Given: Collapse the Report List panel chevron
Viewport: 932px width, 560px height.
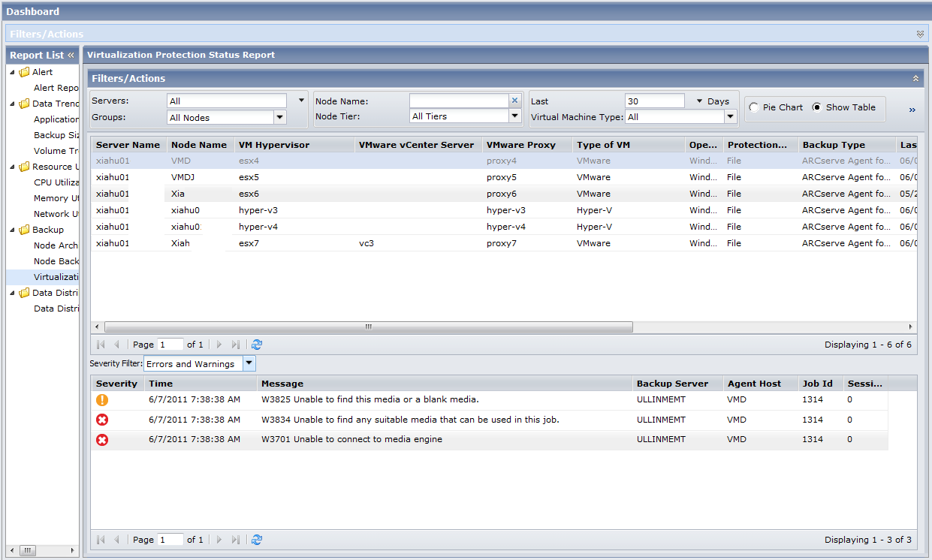Looking at the screenshot, I should [71, 56].
